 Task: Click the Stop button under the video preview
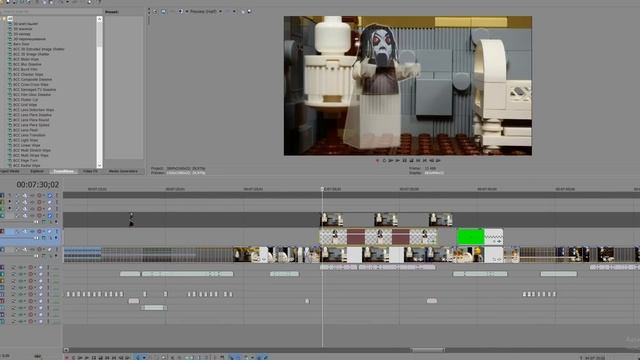[411, 160]
